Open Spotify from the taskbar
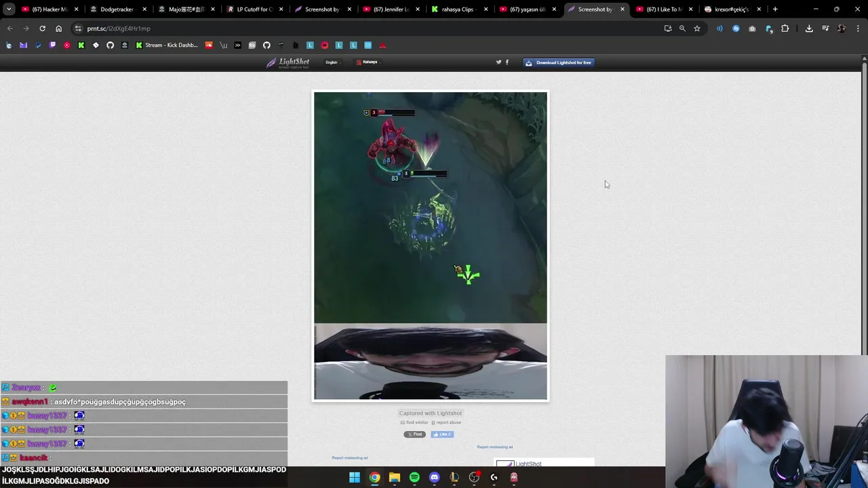 (414, 477)
